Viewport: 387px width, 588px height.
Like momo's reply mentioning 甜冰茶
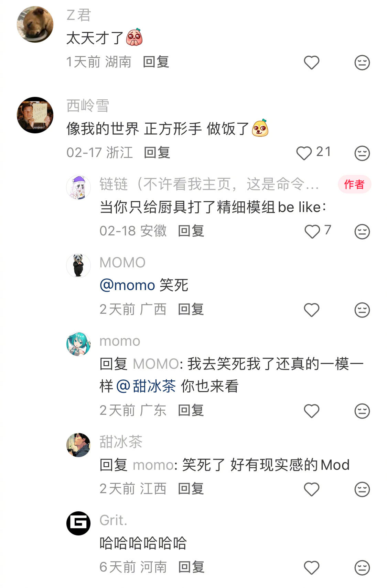[312, 411]
